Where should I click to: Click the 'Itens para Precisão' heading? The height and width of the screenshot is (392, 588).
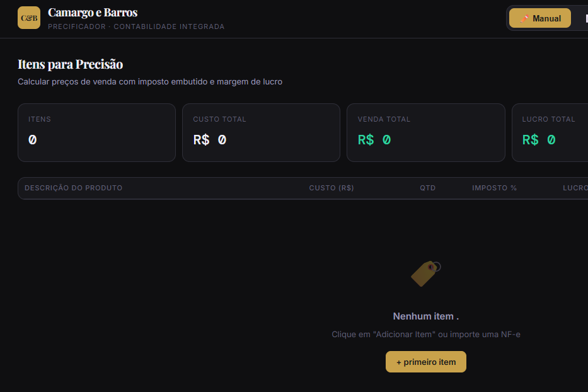(70, 64)
